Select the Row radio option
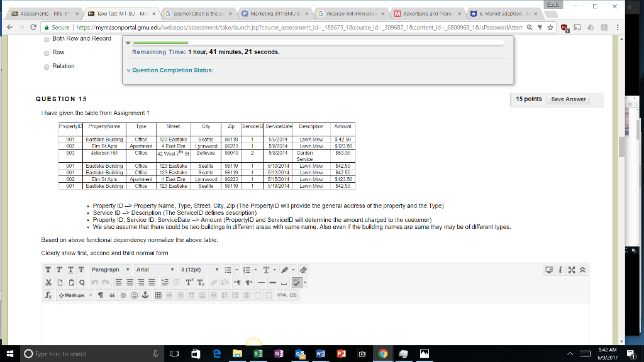Screen dimensions: 644x362 click(47, 53)
